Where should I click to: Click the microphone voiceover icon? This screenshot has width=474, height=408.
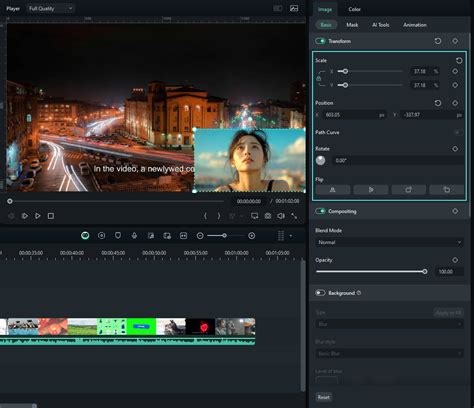[x=134, y=236]
